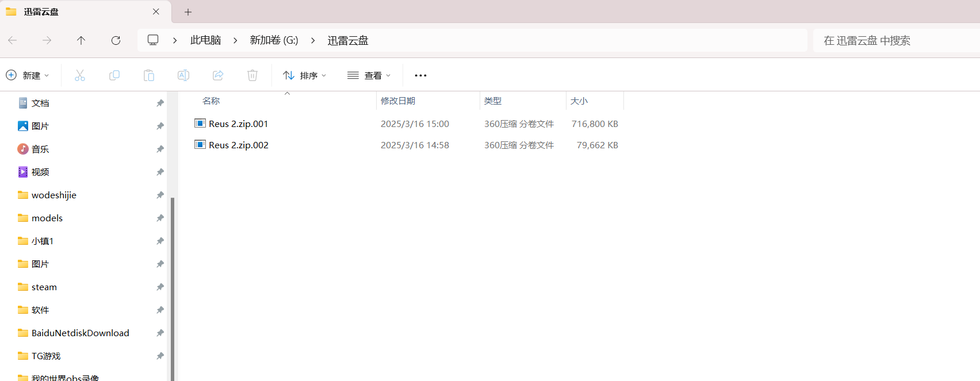Click pin icon next to wodeshijie
Viewport: 980px width, 381px height.
point(160,195)
